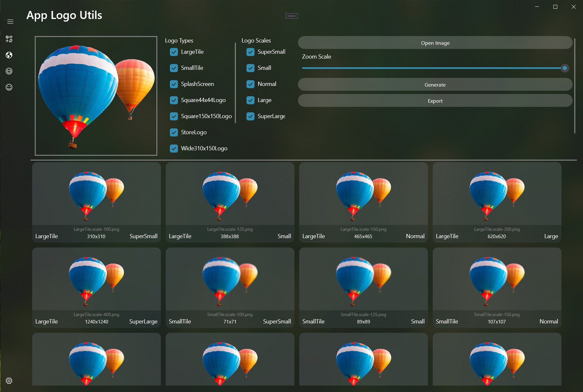The height and width of the screenshot is (392, 583).
Task: Toggle the SuperSmall scale checkbox
Action: pyautogui.click(x=250, y=52)
